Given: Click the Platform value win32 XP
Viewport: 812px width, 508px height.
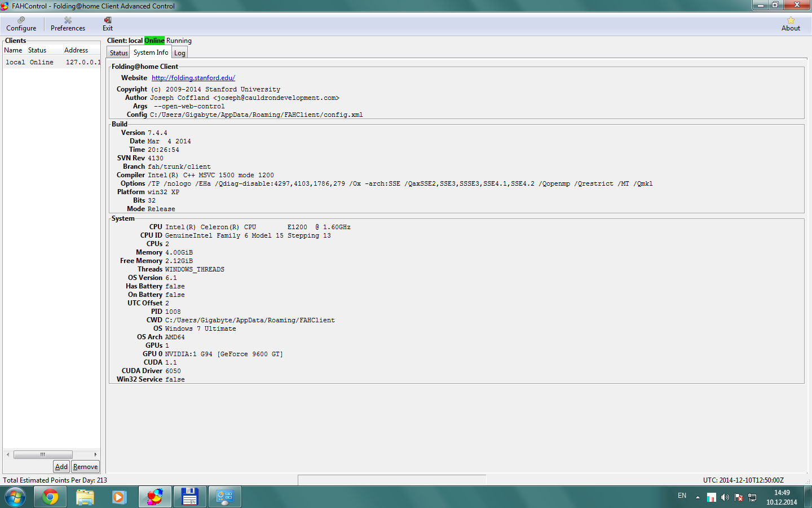Looking at the screenshot, I should coord(164,192).
